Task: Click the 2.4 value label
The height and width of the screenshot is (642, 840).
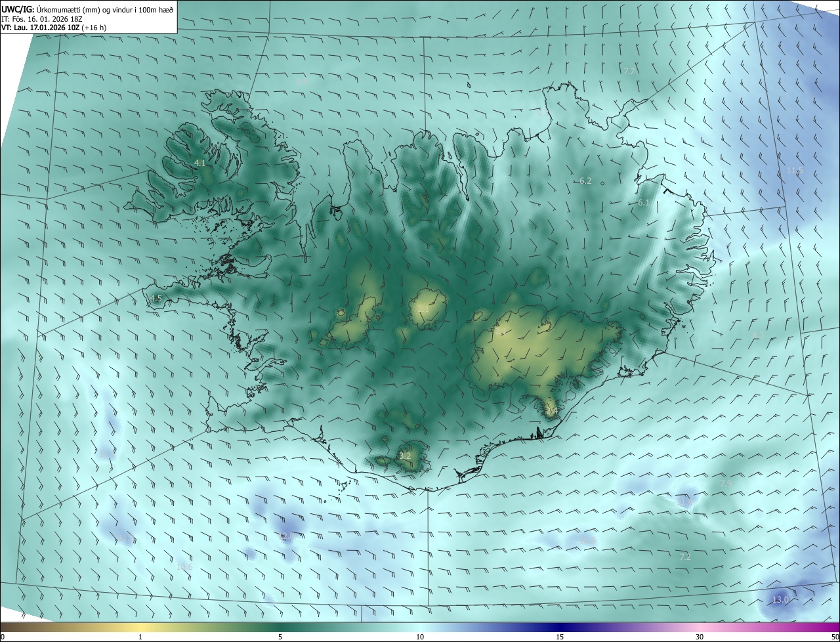Action: [x=552, y=412]
